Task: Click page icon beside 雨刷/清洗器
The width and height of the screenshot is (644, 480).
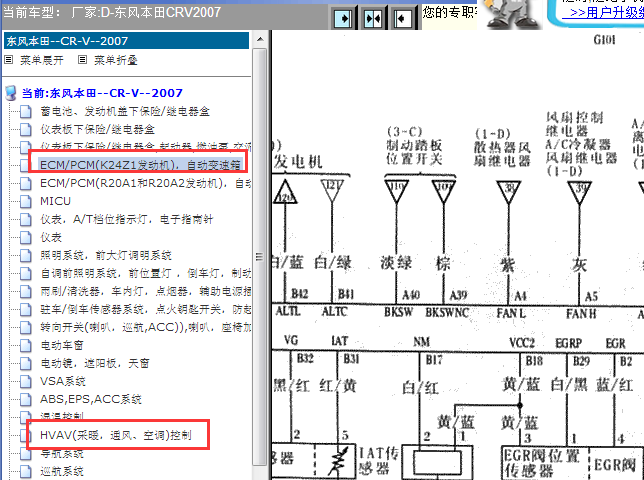Action: 25,292
